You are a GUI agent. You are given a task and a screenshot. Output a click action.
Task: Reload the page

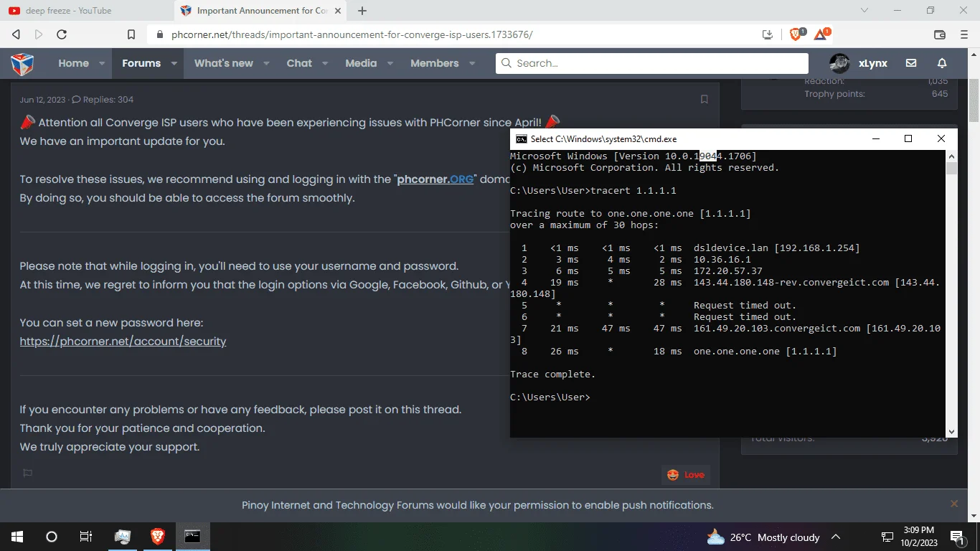point(62,34)
